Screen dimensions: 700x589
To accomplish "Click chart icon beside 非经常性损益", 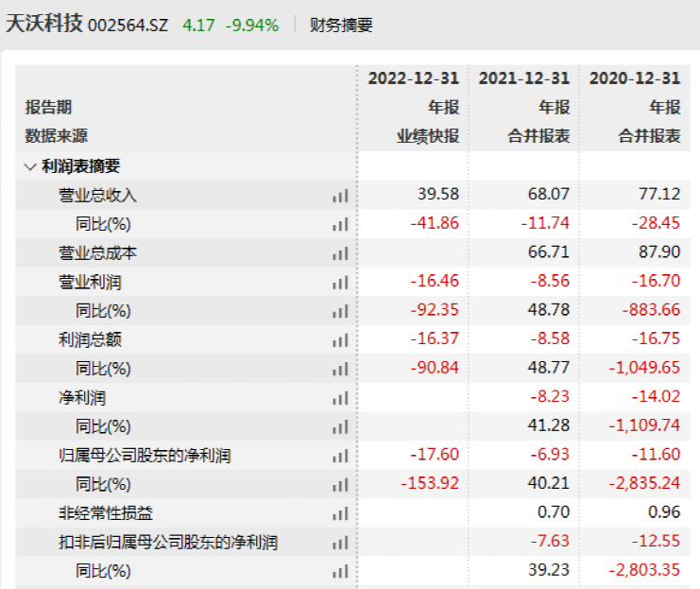I will pos(340,514).
